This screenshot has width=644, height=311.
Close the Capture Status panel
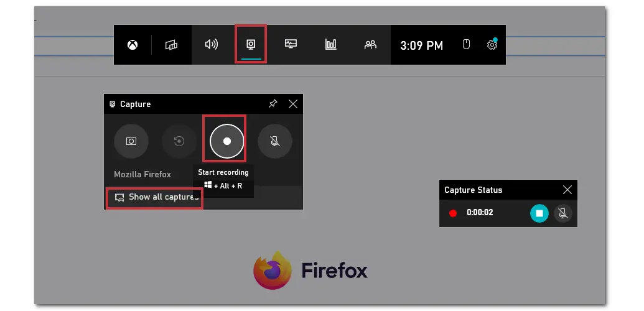567,190
